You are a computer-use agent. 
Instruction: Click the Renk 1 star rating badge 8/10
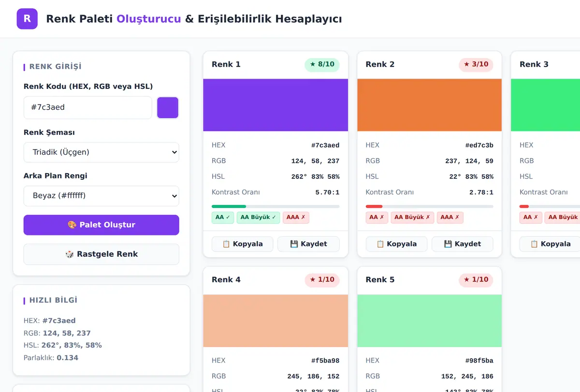[322, 64]
